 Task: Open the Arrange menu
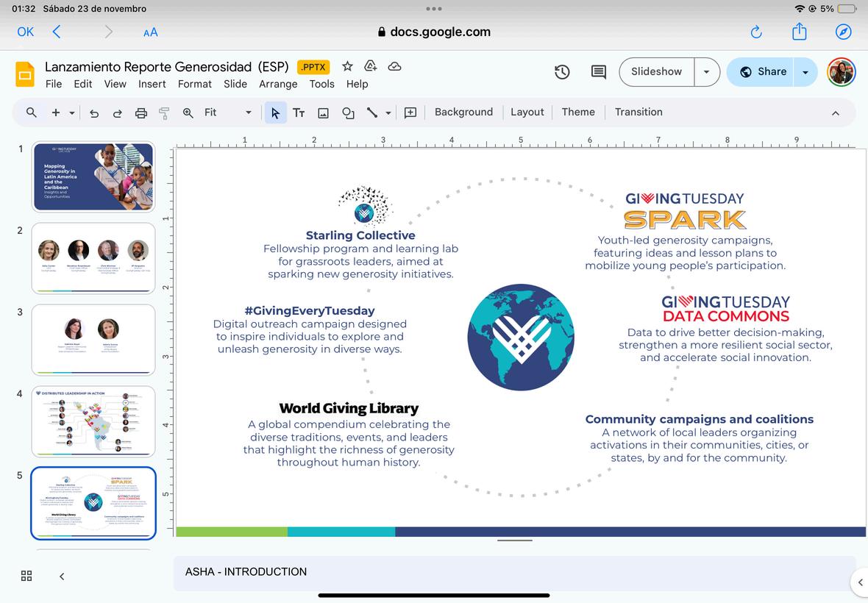pyautogui.click(x=279, y=84)
